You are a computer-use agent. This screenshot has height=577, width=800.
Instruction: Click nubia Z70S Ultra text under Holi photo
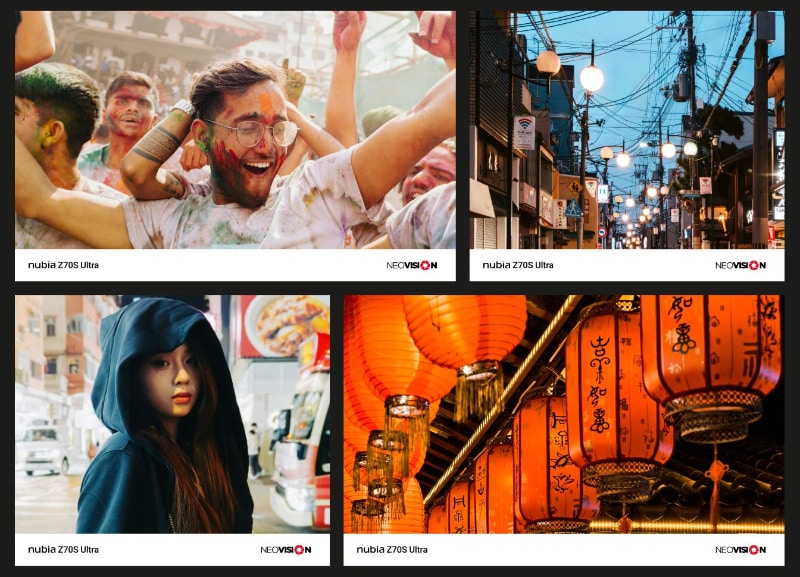63,265
